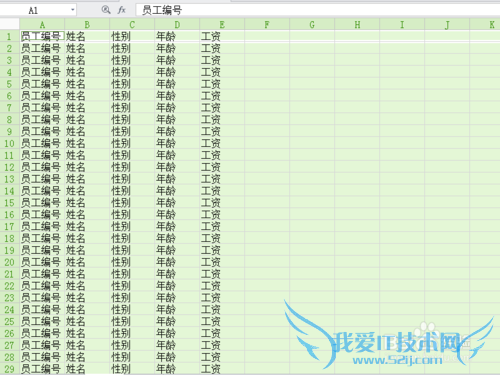The height and width of the screenshot is (375, 500).
Task: Click 工资 in row 2
Action: pos(211,48)
